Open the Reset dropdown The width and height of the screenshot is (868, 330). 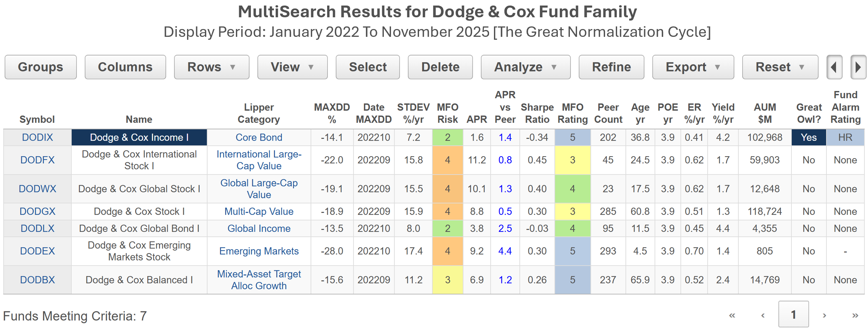coord(780,67)
